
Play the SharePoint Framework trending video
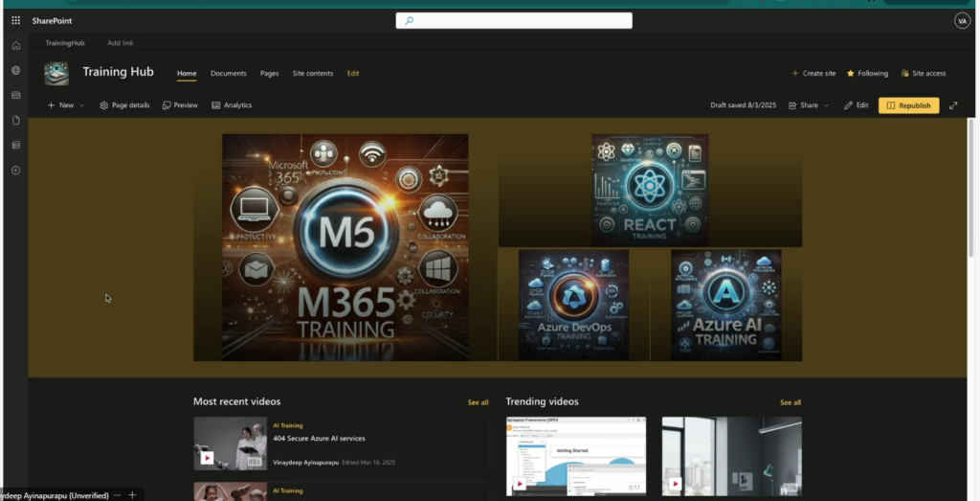pyautogui.click(x=520, y=484)
